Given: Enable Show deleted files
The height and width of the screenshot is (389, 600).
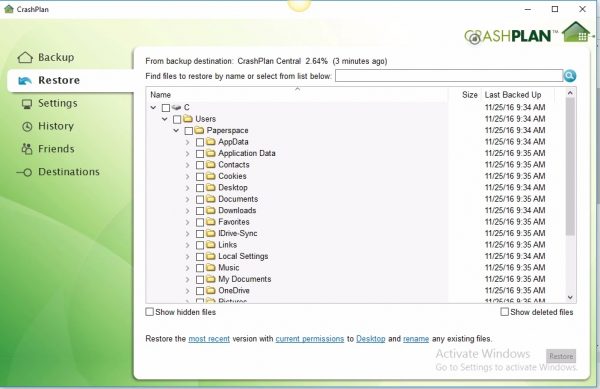Looking at the screenshot, I should point(505,312).
